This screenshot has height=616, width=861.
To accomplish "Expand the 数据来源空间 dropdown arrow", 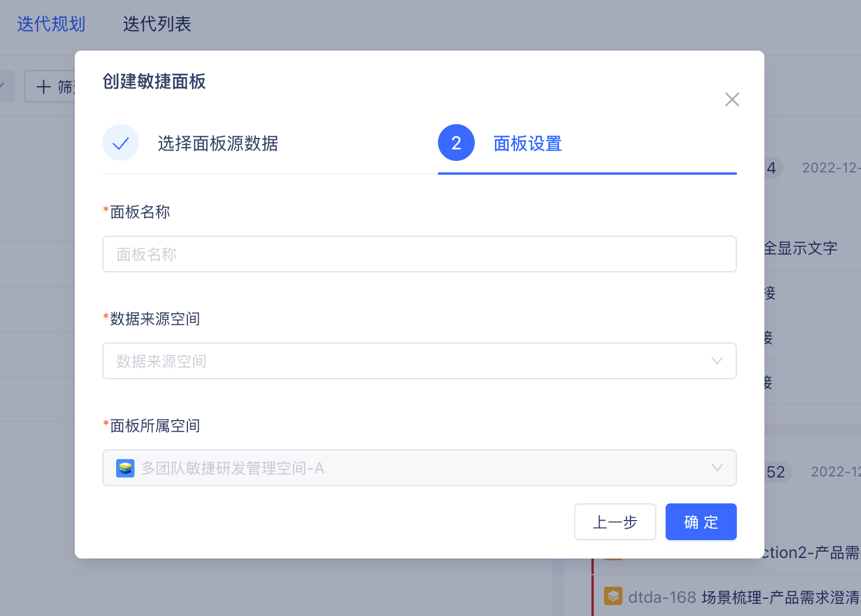I will pyautogui.click(x=717, y=361).
